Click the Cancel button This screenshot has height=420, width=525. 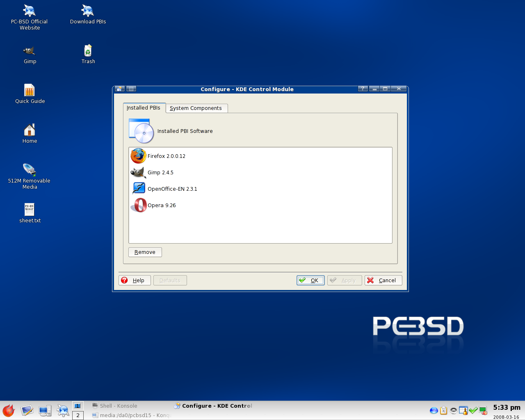(x=383, y=280)
